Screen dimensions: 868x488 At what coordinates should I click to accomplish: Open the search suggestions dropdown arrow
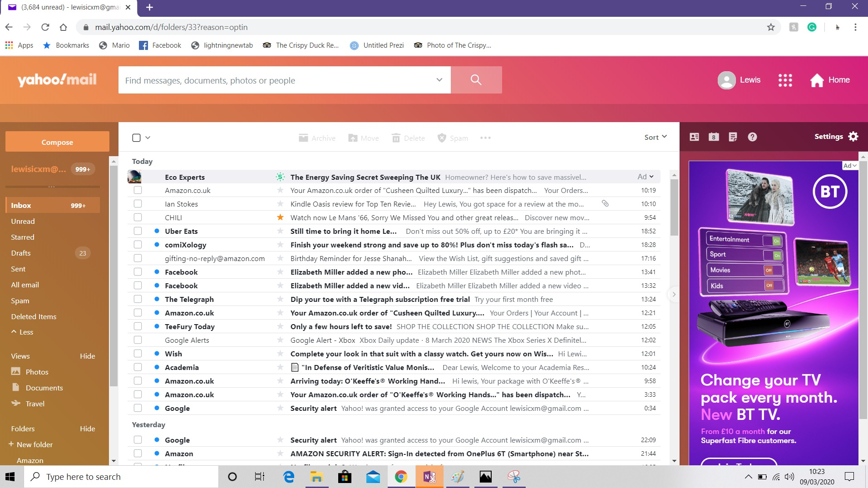coord(439,80)
